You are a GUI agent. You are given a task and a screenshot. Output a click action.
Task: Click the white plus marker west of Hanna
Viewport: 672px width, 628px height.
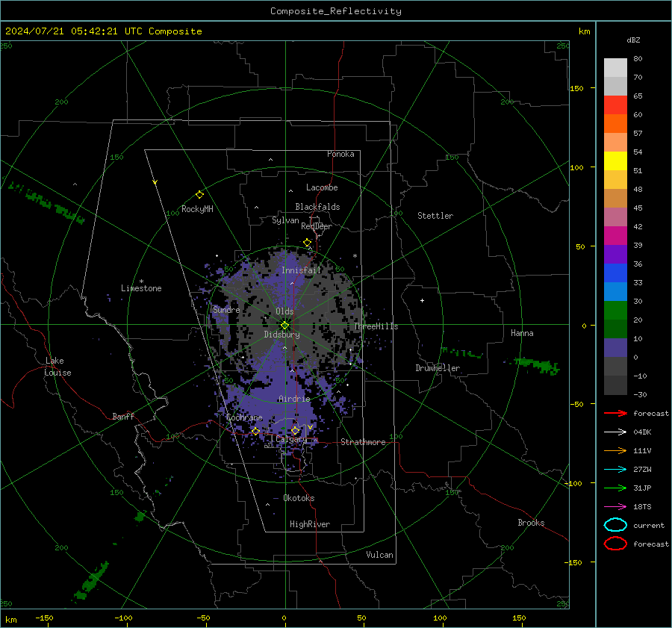point(422,300)
